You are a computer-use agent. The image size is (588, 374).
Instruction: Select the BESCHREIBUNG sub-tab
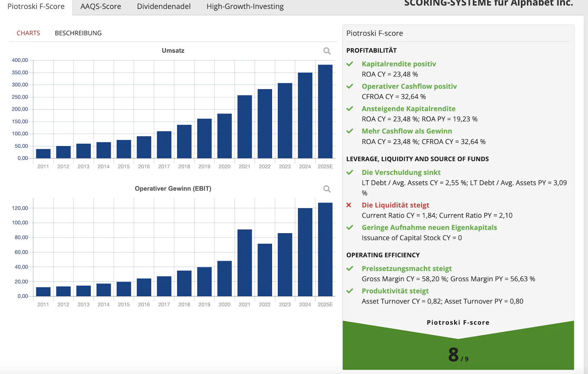click(x=78, y=33)
